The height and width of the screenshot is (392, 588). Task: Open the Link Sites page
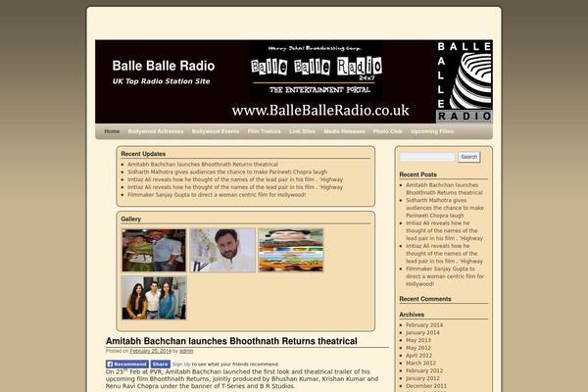coord(302,131)
